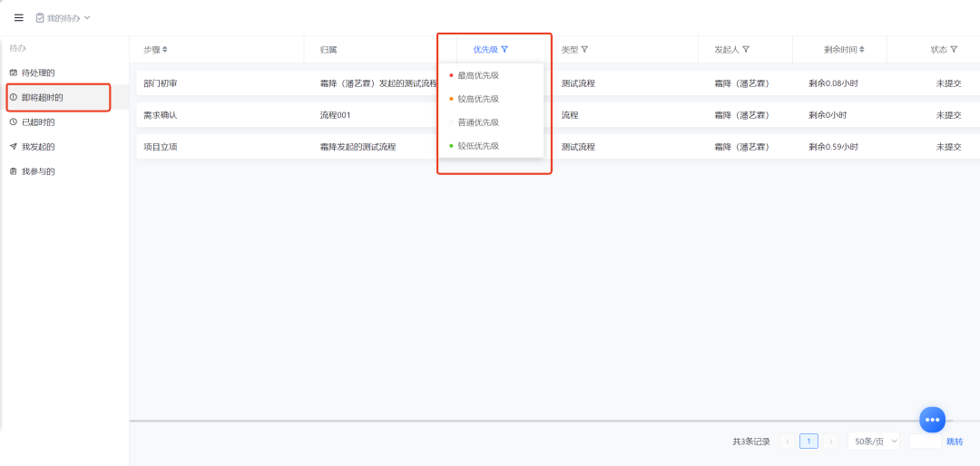Open the 类型 filter funnel icon
This screenshot has height=466, width=980.
[x=585, y=49]
